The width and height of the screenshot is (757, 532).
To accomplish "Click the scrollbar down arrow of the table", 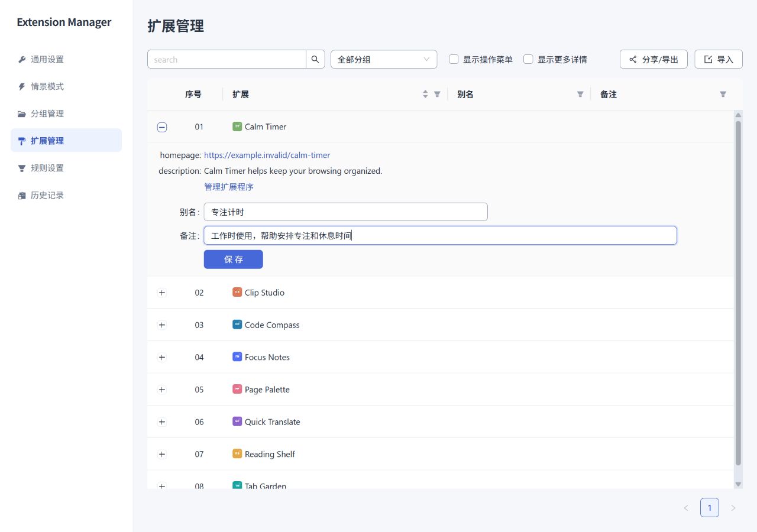I will (x=738, y=484).
